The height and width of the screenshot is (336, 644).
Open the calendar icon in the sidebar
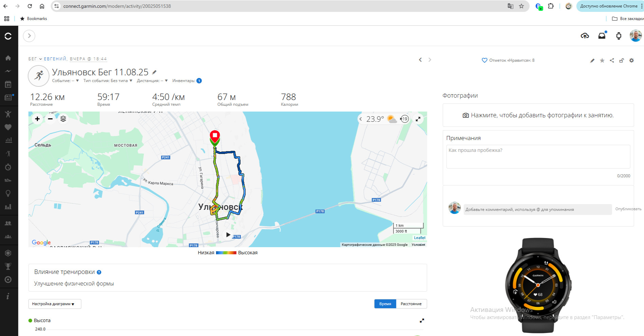point(8,84)
